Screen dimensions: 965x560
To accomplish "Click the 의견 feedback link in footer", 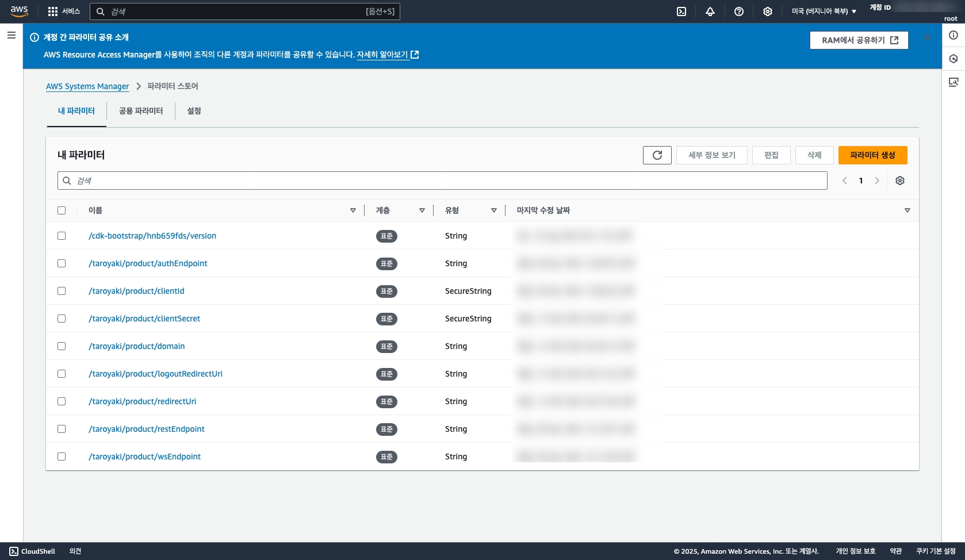I will tap(75, 551).
